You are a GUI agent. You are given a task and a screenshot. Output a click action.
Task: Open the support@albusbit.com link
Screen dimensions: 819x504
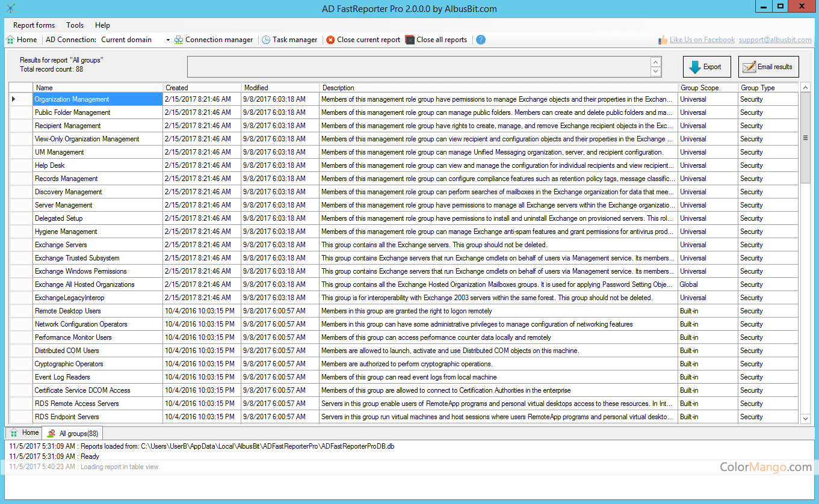tap(775, 40)
